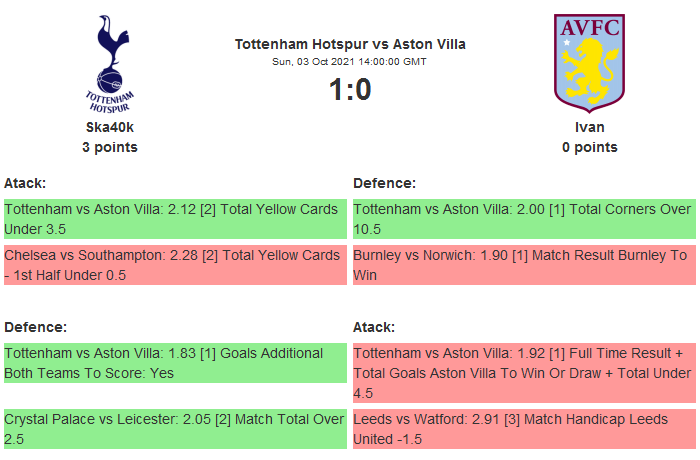Click the right Atack heading above Leeds bet
The image size is (700, 460).
pos(374,327)
